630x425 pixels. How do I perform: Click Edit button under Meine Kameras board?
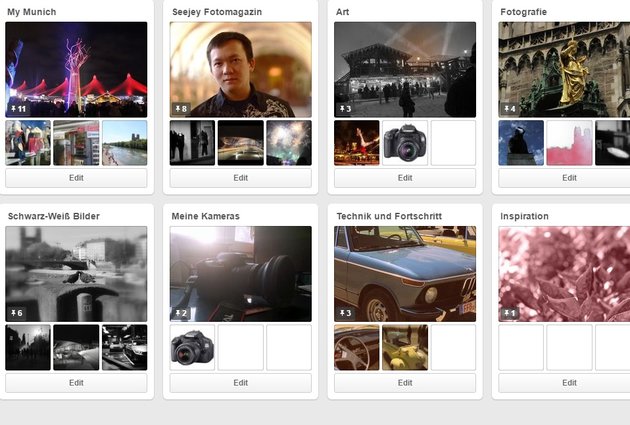tap(241, 383)
